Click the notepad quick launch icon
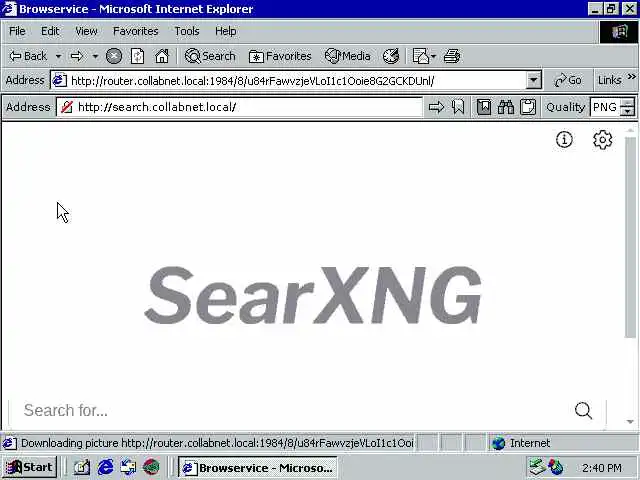Screen dimensions: 640x480 point(82,467)
